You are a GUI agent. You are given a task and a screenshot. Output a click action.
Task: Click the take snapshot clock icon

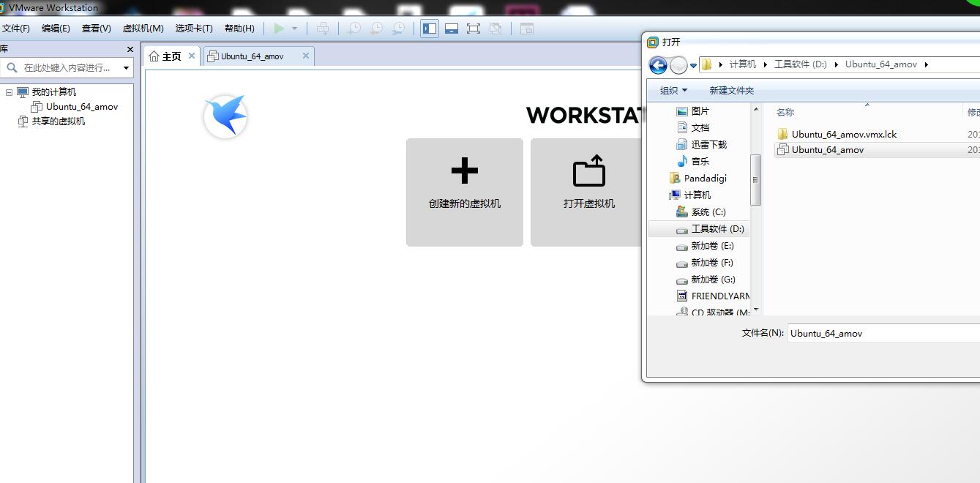[x=354, y=29]
